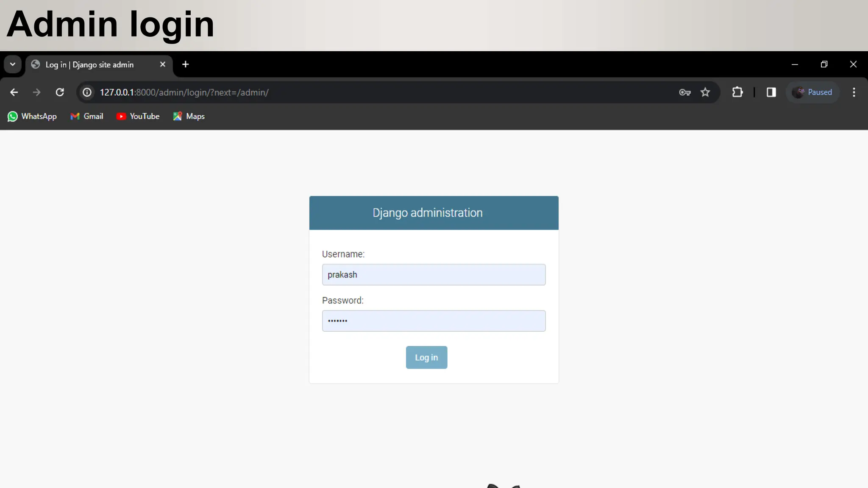This screenshot has width=868, height=488.
Task: Expand the tab search dropdown arrow
Action: tap(13, 64)
